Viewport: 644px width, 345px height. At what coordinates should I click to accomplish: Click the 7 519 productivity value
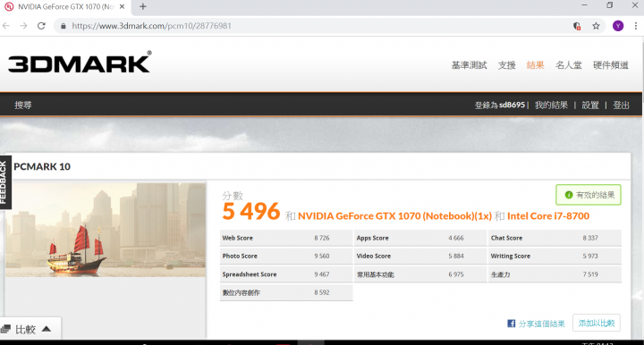[590, 274]
